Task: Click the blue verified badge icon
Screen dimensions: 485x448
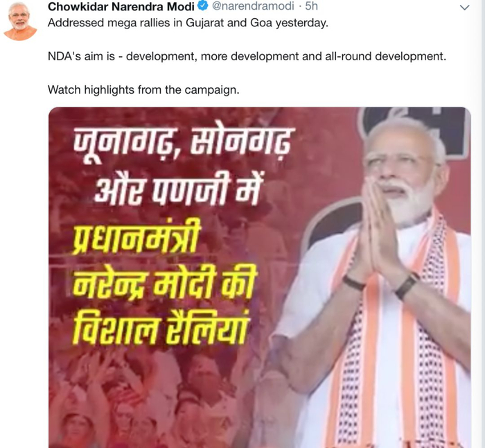Action: pyautogui.click(x=202, y=6)
